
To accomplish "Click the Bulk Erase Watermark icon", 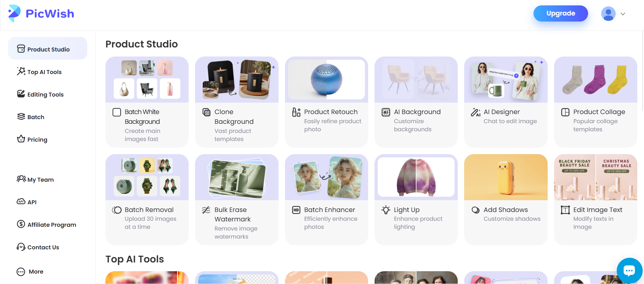I will point(206,210).
